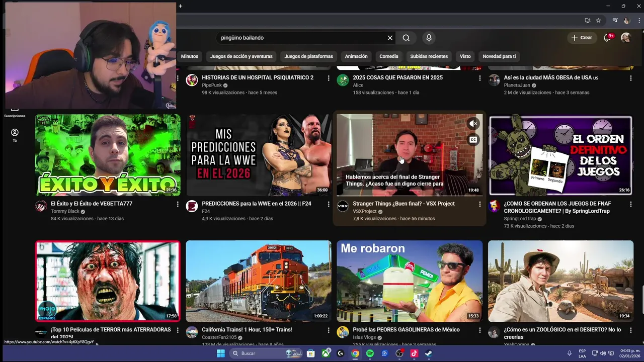Viewport: 644px width, 362px height.
Task: Open PipePunk channel avatar
Action: [192, 80]
